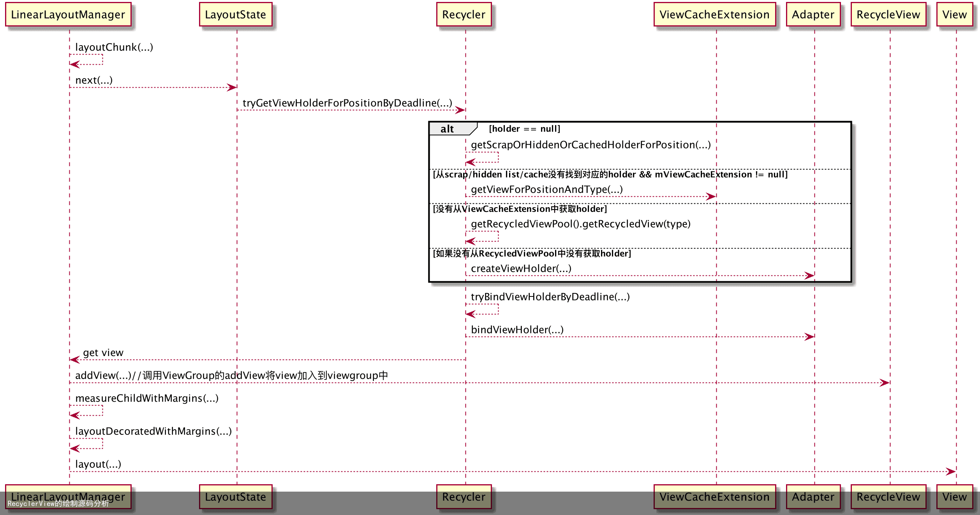Click the bottom Adapter participant box
The width and height of the screenshot is (980, 515).
pyautogui.click(x=813, y=497)
